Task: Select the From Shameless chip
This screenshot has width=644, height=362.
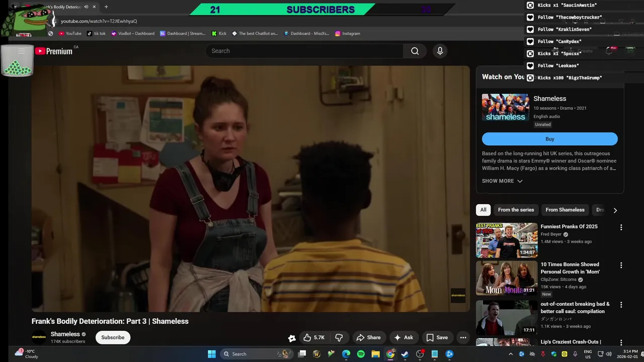Action: [x=565, y=210]
